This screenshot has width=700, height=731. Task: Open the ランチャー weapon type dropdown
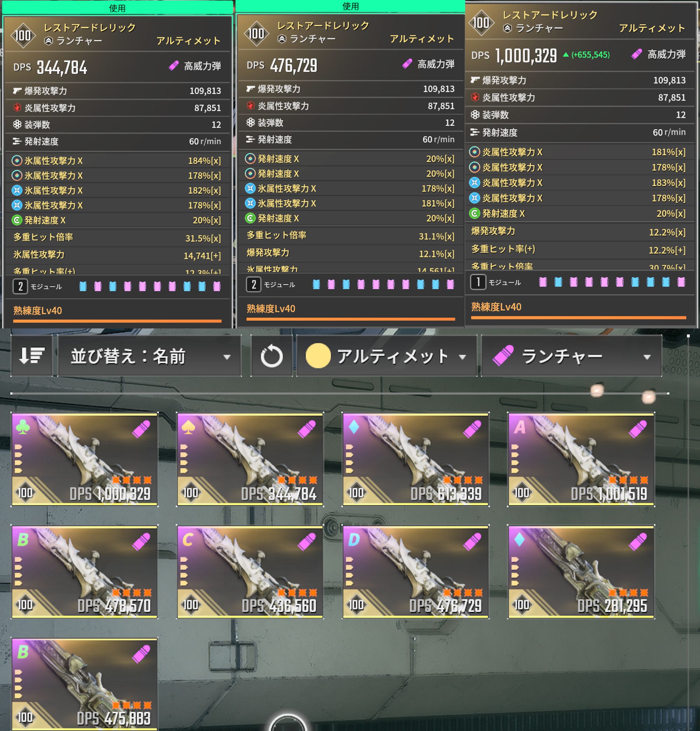click(571, 356)
